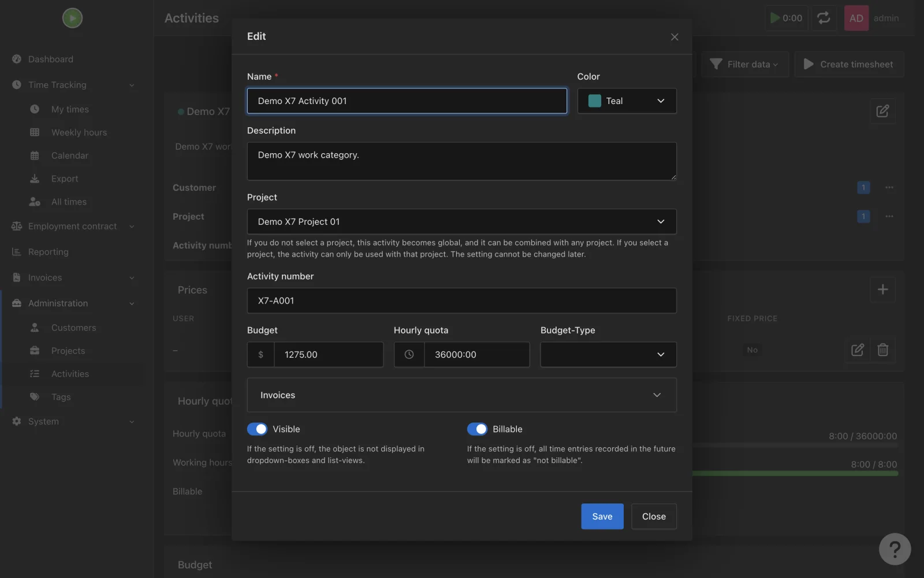Click the Kimai logo icon
Viewport: 924px width, 578px height.
coord(72,18)
